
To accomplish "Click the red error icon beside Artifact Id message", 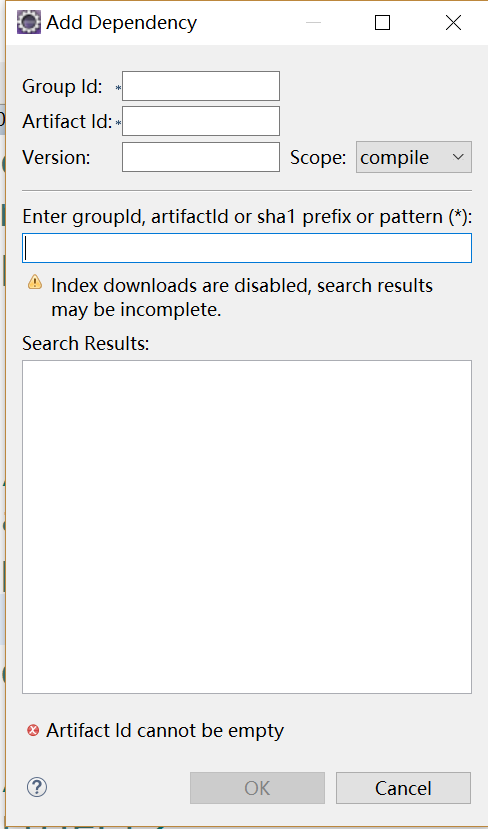I will 33,731.
